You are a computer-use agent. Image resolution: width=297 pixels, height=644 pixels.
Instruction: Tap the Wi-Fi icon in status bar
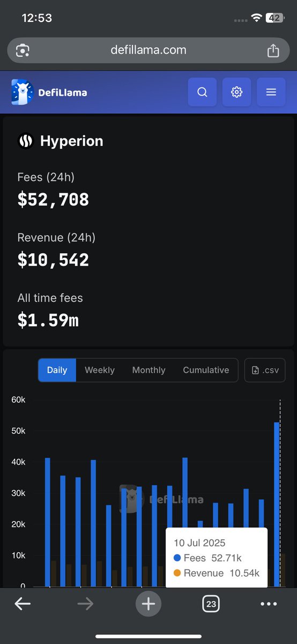click(256, 18)
